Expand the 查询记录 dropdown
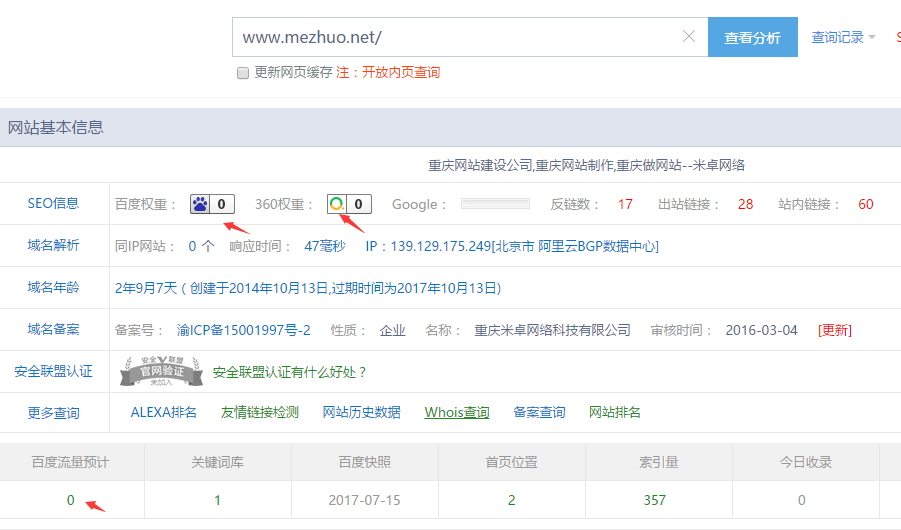This screenshot has width=901, height=530. tap(843, 37)
